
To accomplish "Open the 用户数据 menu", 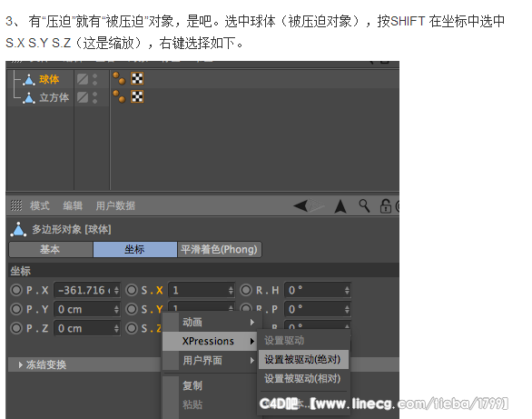I will (x=115, y=205).
